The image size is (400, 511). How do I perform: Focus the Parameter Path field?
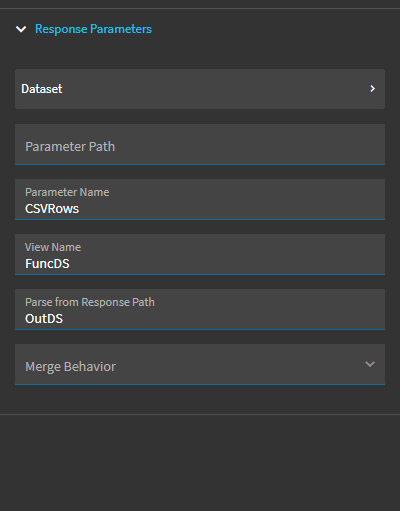(x=200, y=144)
